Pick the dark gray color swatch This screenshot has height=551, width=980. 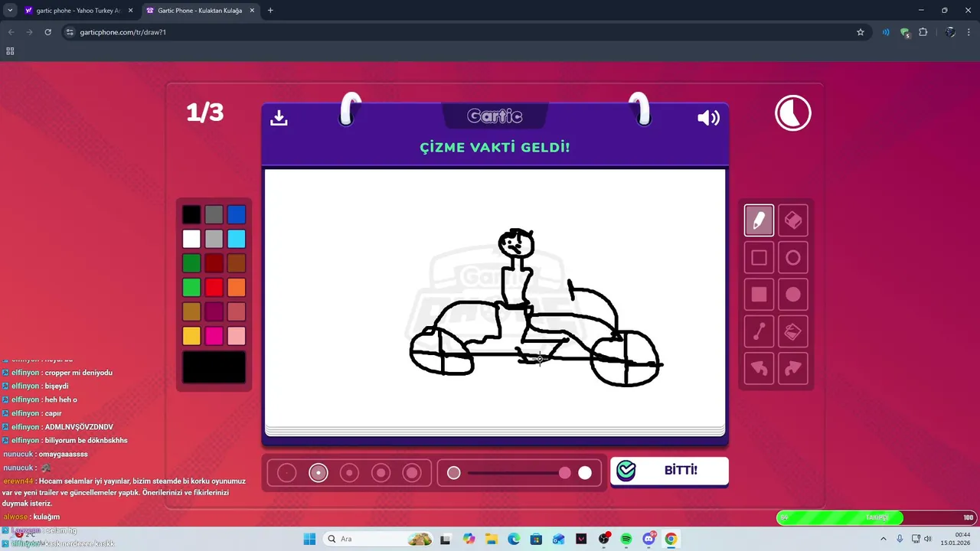[x=214, y=215]
